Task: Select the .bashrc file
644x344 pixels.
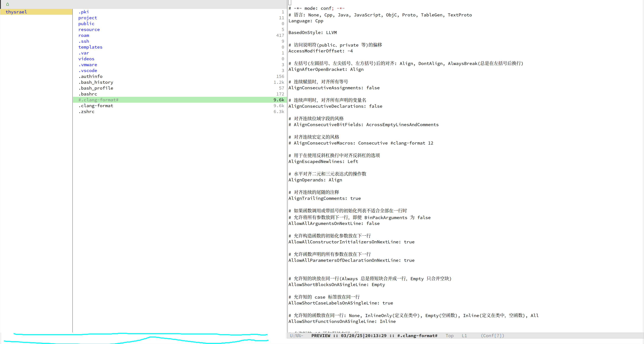Action: (x=88, y=94)
